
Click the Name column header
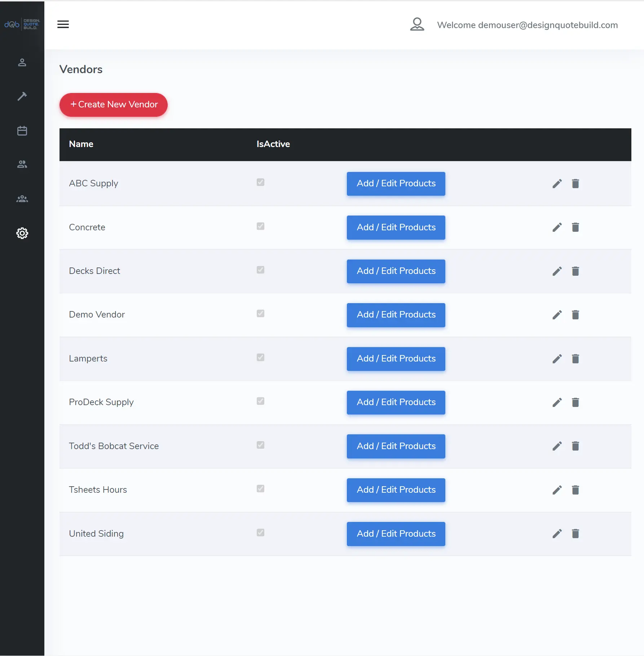click(81, 144)
